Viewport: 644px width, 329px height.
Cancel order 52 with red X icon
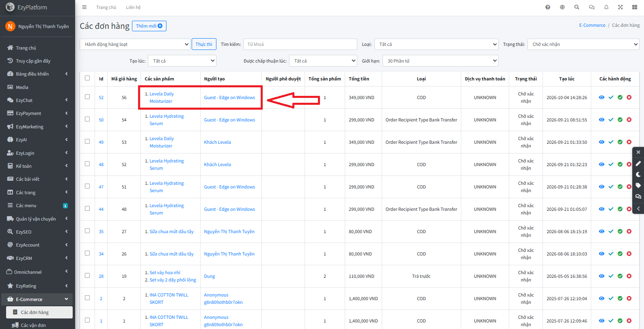(629, 97)
